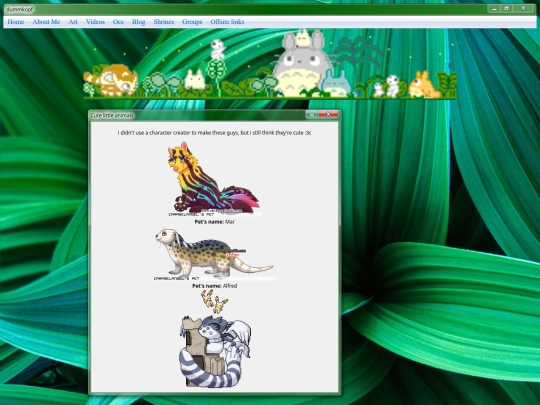Maximize the dummkopf main window
540x405 pixels.
click(x=506, y=9)
